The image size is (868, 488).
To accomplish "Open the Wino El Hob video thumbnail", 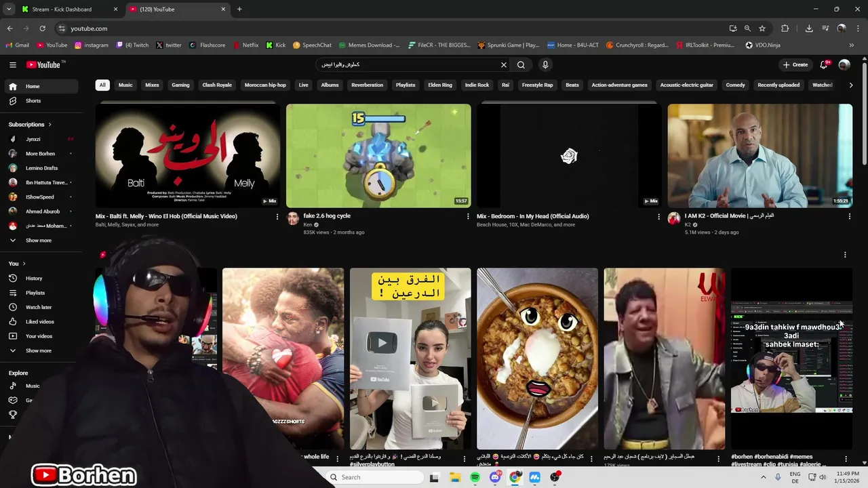I will click(x=188, y=156).
